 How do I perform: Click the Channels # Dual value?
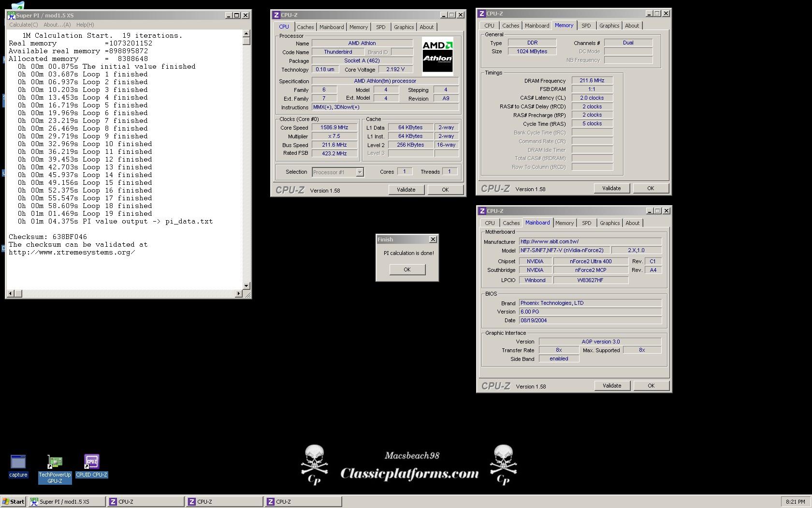coord(628,43)
